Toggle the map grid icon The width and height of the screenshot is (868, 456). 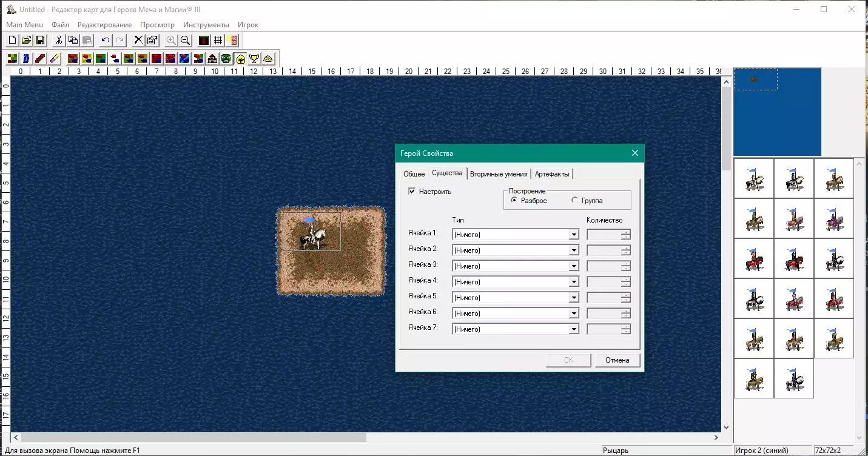(x=218, y=41)
